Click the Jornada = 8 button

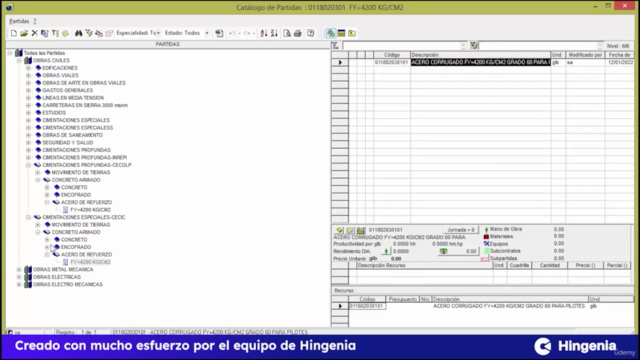461,230
